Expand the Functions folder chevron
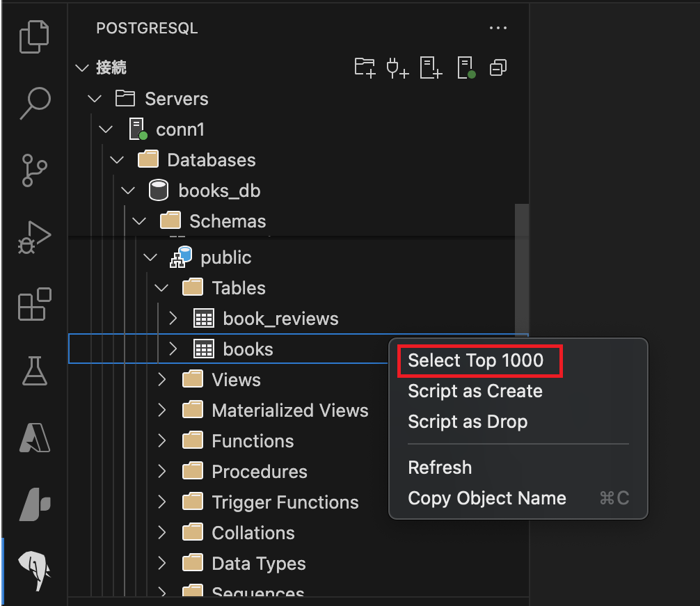This screenshot has height=606, width=700. tap(162, 441)
